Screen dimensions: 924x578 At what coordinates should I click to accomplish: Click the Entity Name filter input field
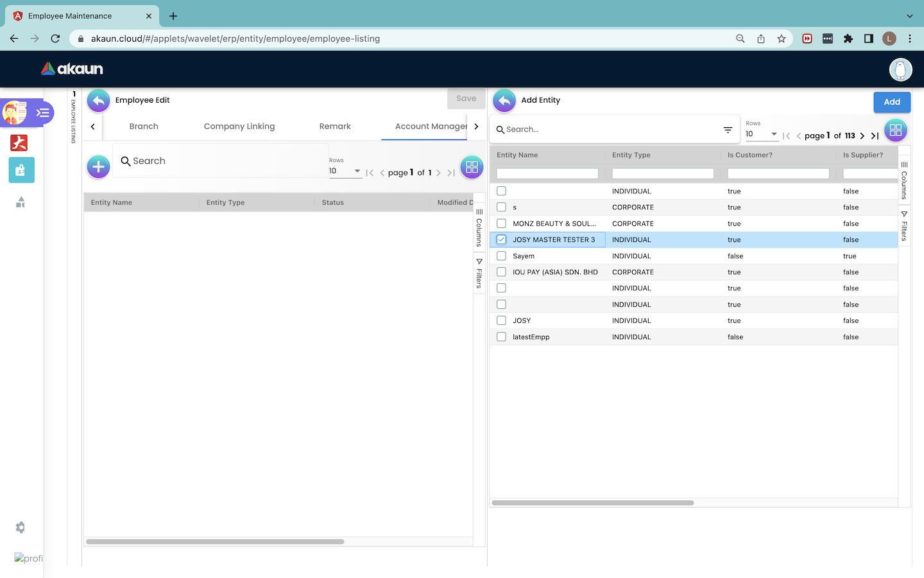tap(547, 173)
